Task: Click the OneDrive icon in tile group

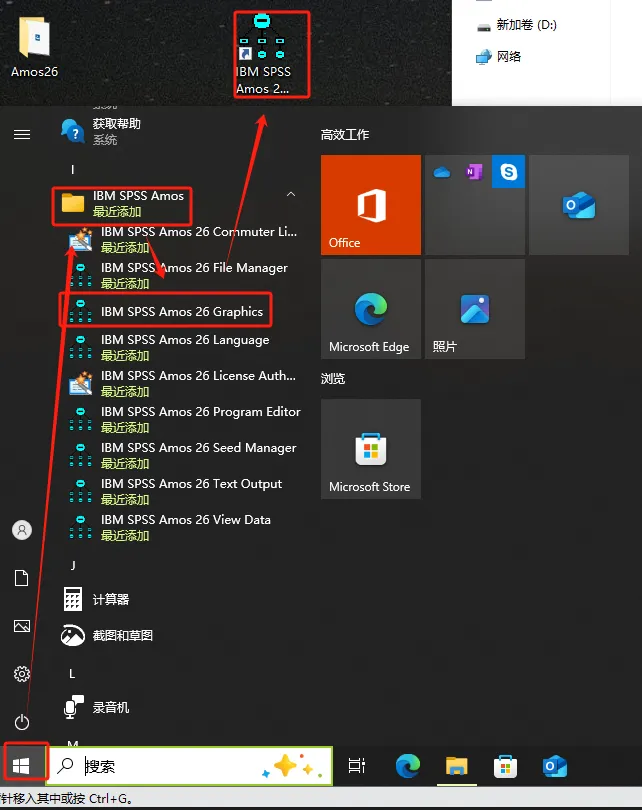Action: click(x=442, y=172)
